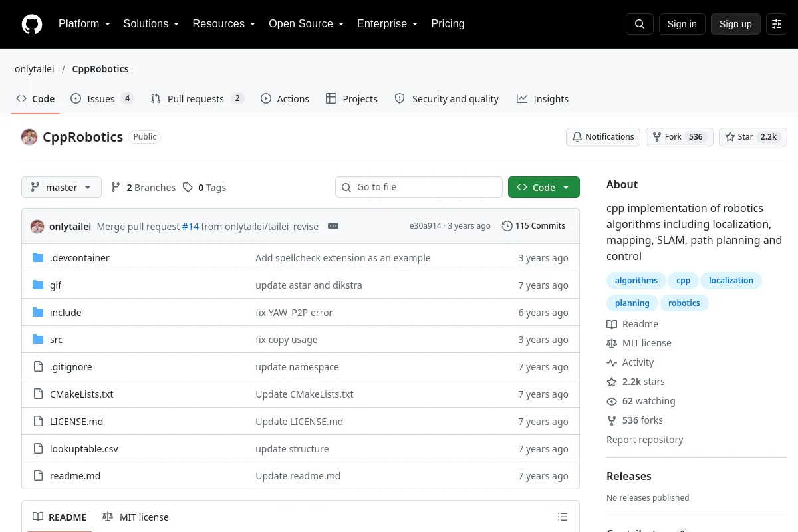Click Report repository link
798x532 pixels.
click(645, 440)
